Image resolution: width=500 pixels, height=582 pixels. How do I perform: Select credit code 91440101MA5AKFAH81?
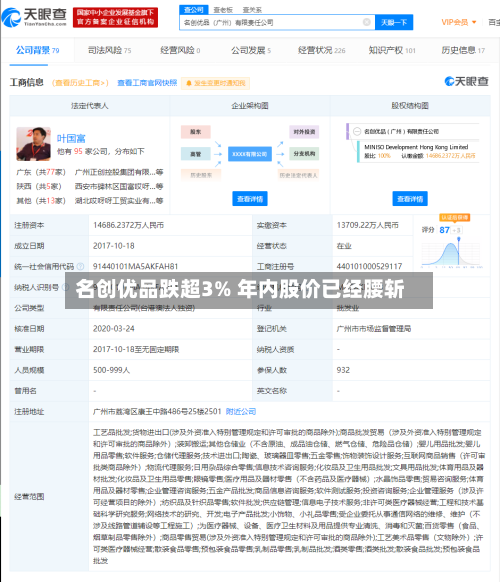[135, 266]
